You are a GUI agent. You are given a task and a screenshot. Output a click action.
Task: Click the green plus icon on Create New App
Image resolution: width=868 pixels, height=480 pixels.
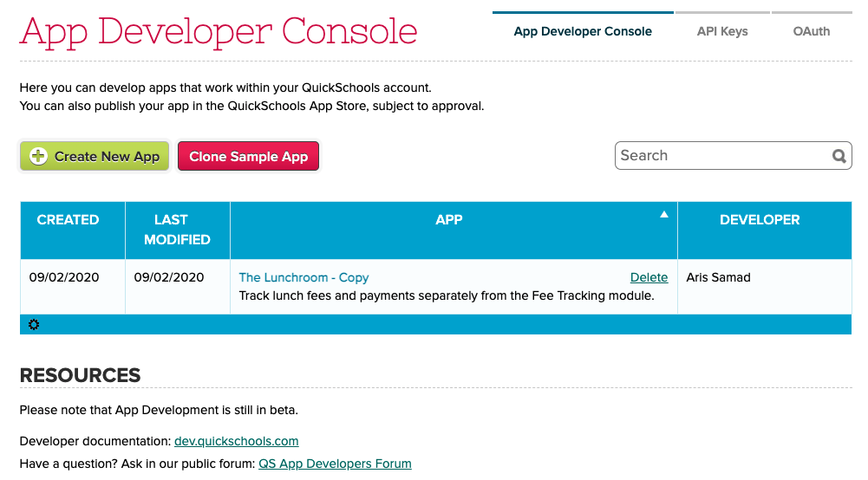(x=38, y=156)
